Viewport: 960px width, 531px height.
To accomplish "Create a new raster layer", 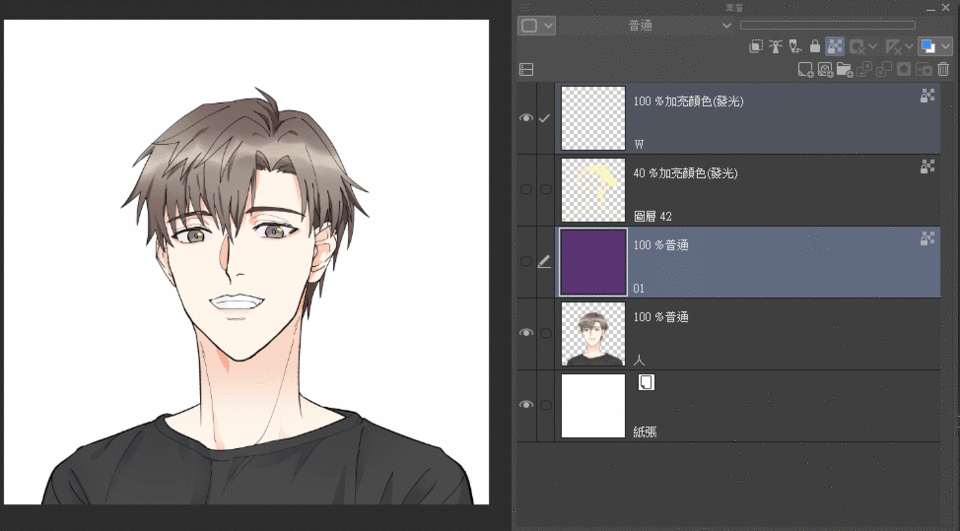I will 806,70.
